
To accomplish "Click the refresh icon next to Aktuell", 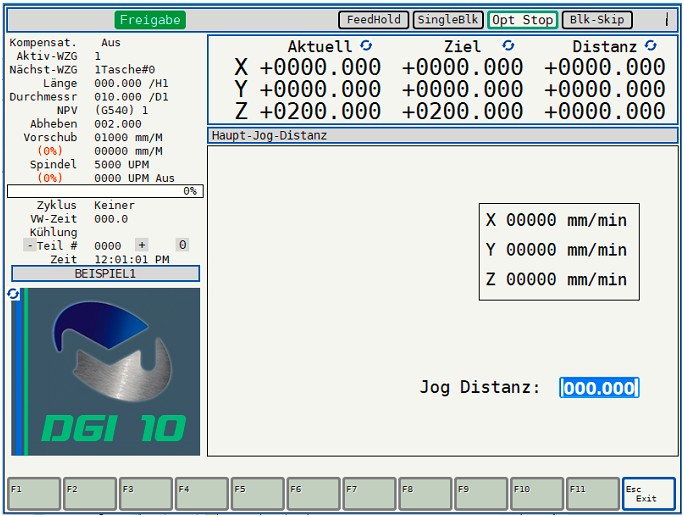I will (366, 45).
